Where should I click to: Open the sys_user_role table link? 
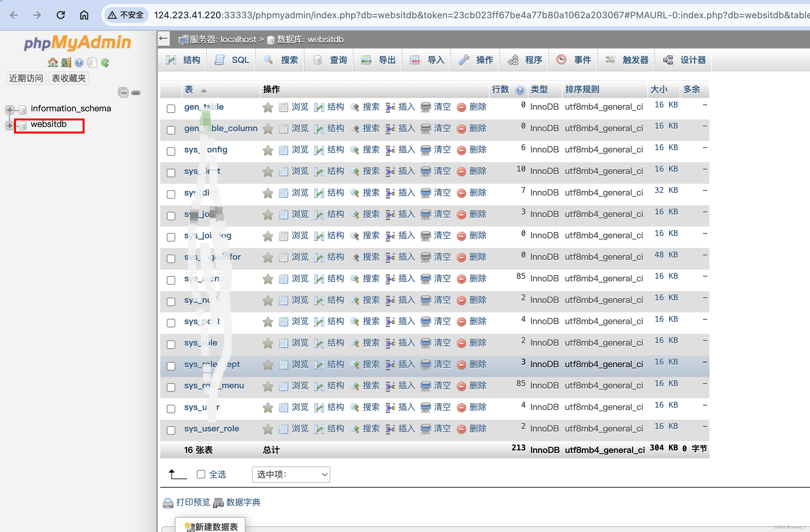pyautogui.click(x=211, y=429)
